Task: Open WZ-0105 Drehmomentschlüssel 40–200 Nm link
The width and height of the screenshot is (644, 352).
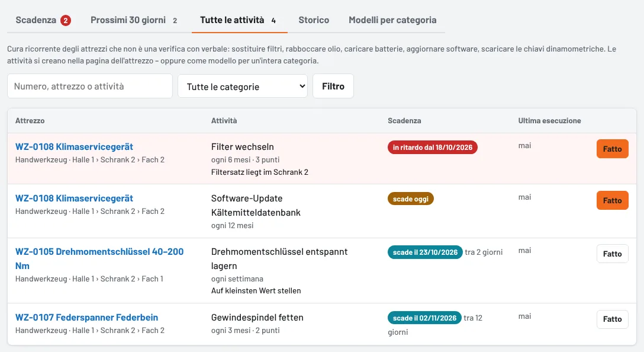Action: 99,258
